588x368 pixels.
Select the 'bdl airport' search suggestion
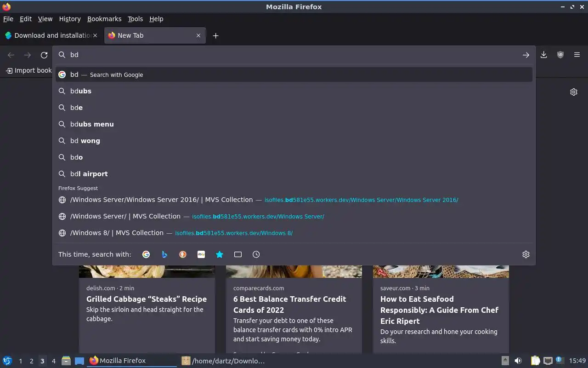(294, 174)
